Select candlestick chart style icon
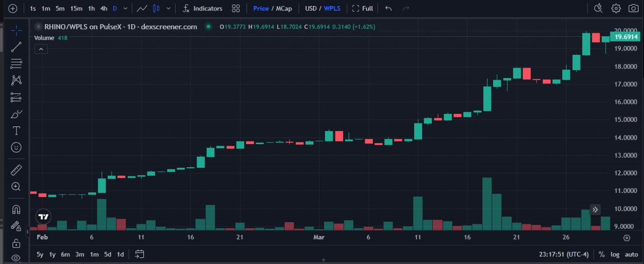The height and width of the screenshot is (264, 644). 156,8
